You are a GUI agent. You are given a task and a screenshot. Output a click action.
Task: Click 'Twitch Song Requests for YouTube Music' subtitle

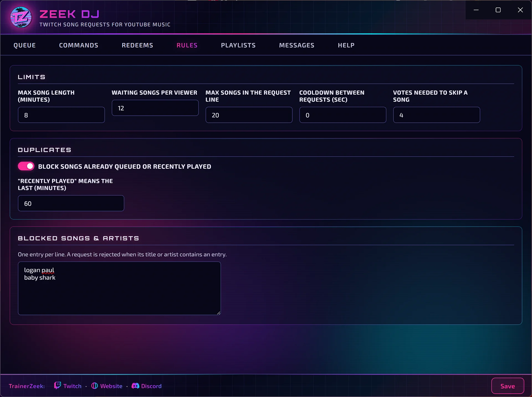[105, 24]
